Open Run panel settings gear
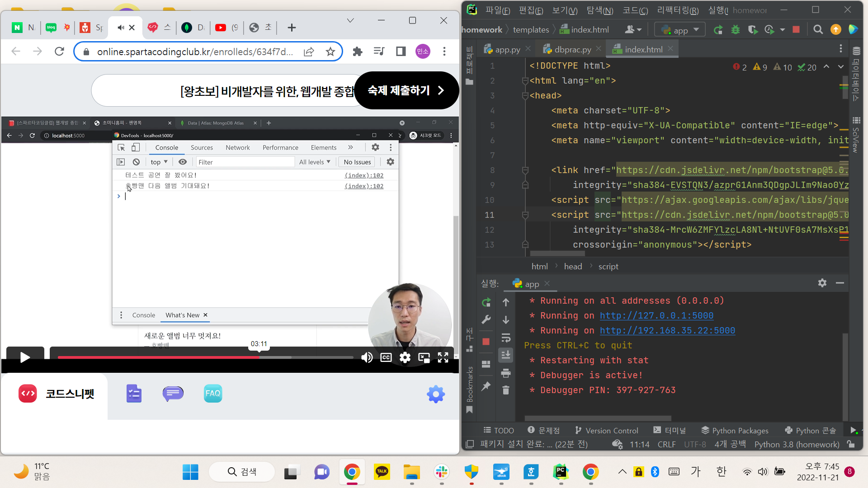Image resolution: width=868 pixels, height=488 pixels. pos(822,283)
